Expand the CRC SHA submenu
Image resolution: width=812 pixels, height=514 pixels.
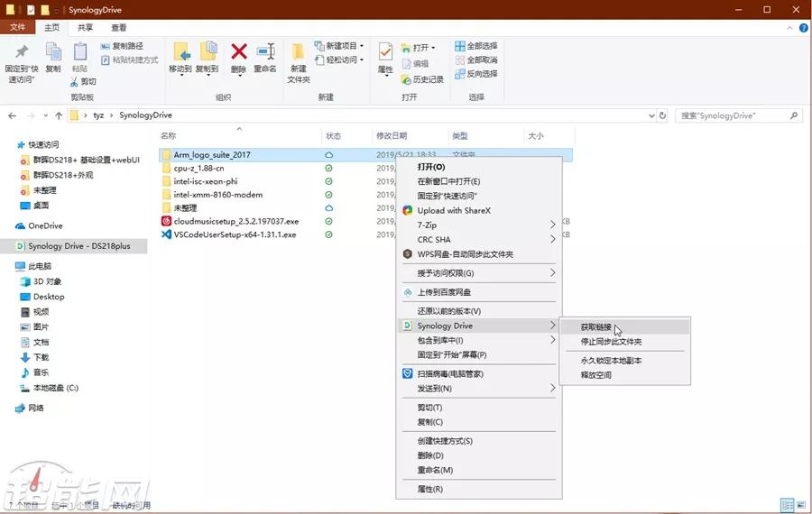[479, 240]
